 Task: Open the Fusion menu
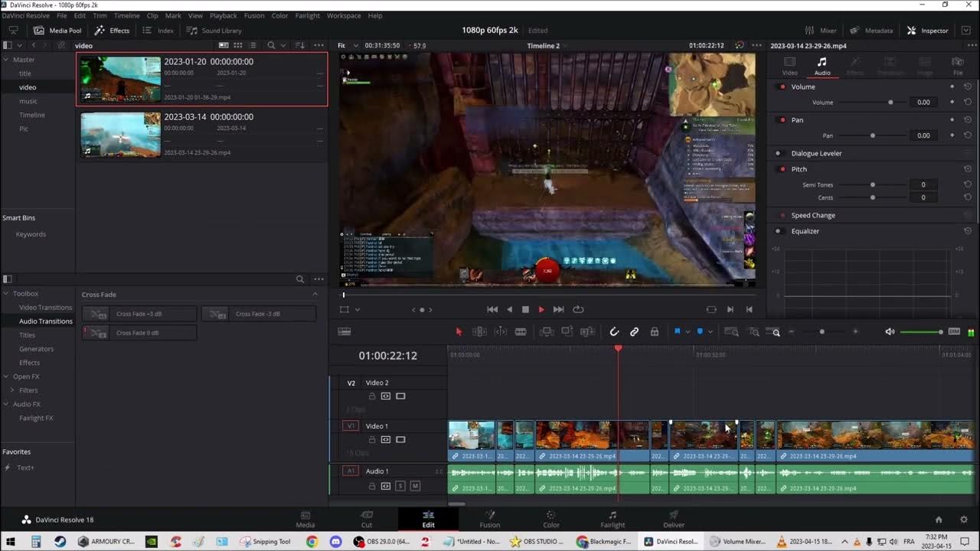(x=254, y=15)
